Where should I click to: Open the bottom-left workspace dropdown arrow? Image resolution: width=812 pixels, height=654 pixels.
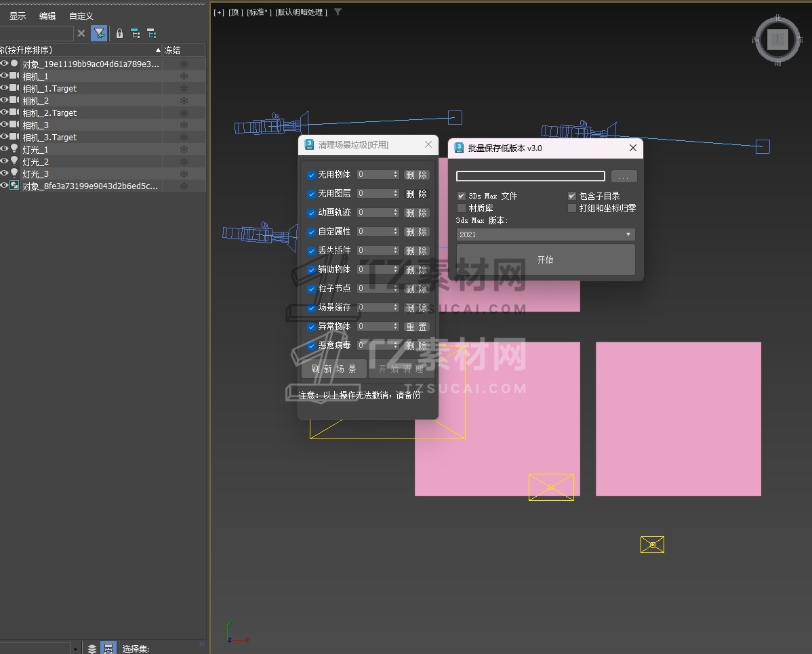[75, 649]
